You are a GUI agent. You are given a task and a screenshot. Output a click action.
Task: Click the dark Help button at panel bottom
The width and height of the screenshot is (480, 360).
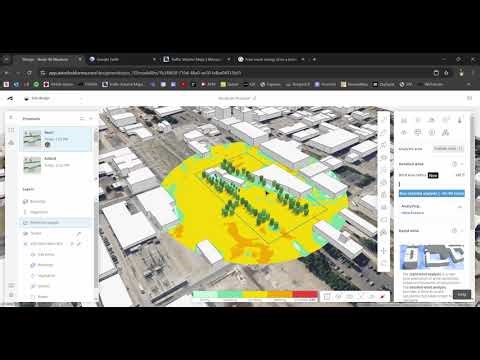coord(462,294)
